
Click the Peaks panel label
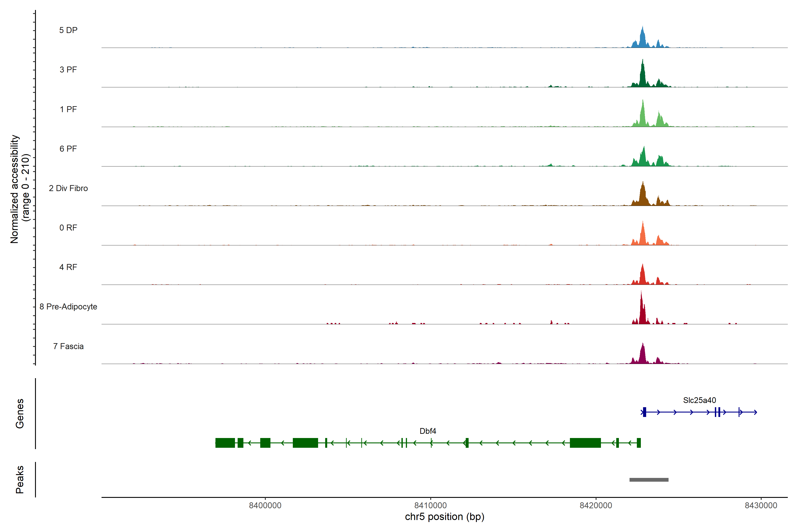tap(20, 479)
